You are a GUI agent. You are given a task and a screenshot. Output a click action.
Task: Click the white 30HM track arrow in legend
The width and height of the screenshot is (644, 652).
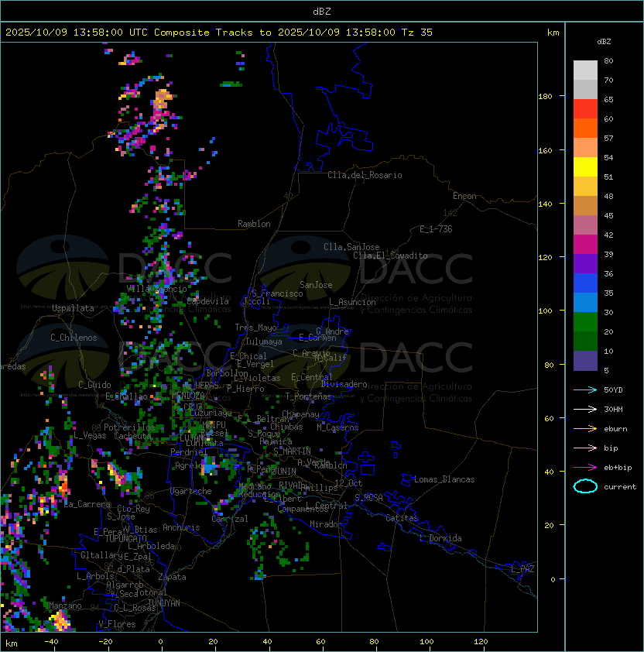point(585,409)
